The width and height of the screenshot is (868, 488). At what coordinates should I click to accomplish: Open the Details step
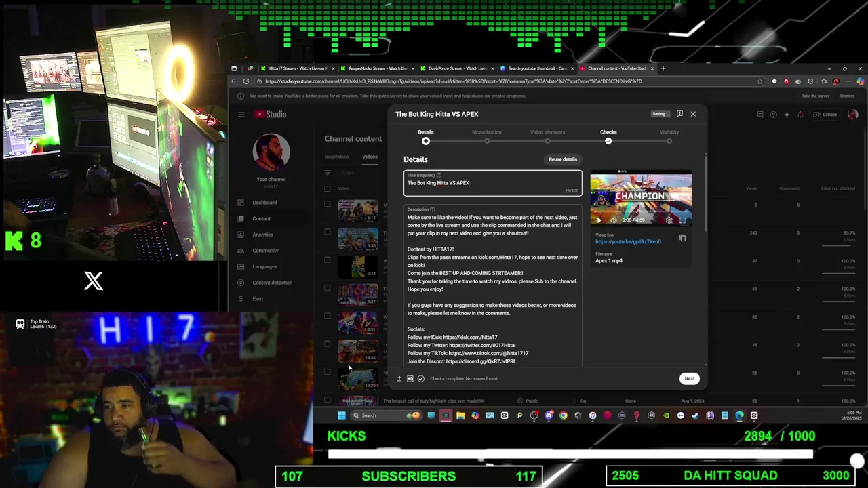click(x=426, y=136)
